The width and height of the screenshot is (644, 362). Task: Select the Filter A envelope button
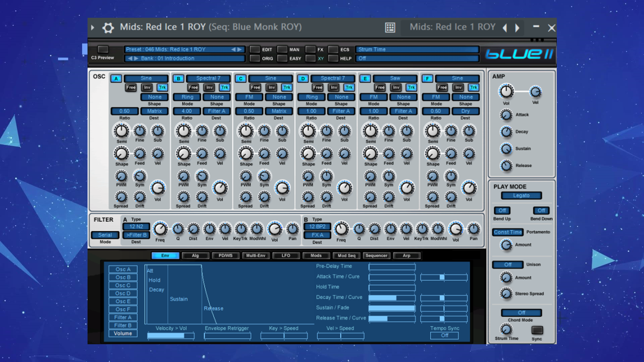(123, 317)
